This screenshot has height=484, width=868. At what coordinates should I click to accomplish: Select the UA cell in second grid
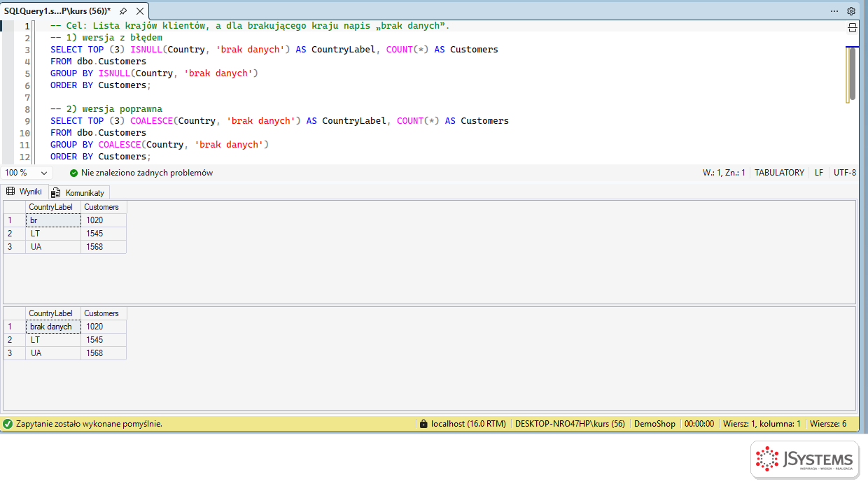53,353
